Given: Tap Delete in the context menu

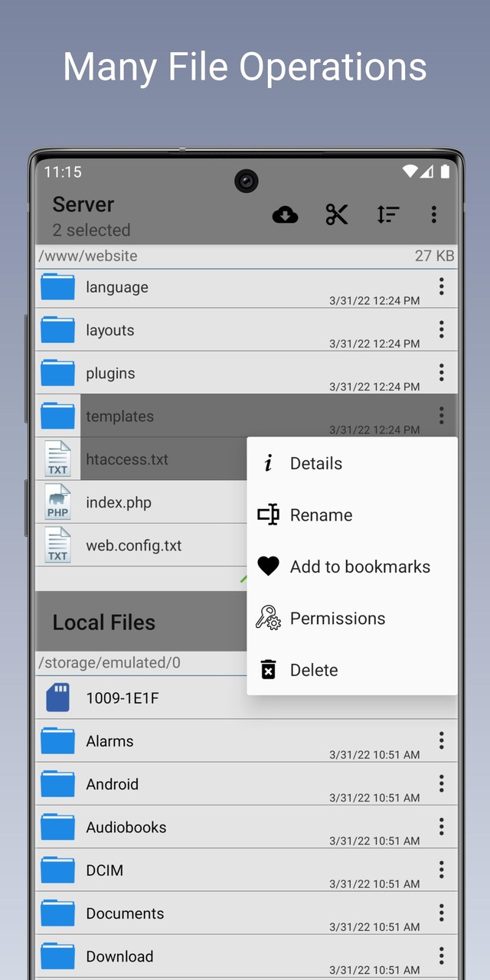Looking at the screenshot, I should (314, 669).
